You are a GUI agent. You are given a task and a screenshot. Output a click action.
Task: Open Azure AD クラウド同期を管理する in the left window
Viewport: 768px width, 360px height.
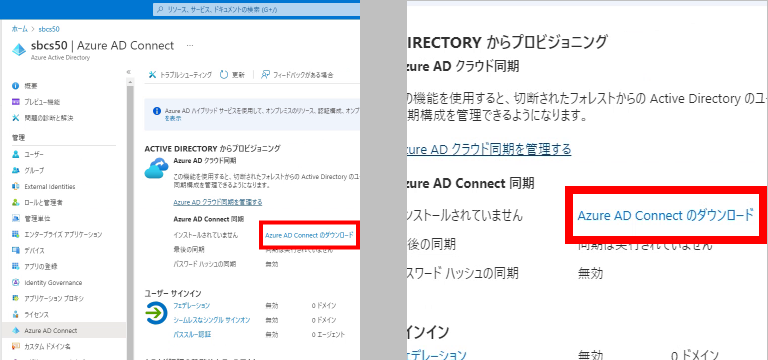[x=218, y=202]
